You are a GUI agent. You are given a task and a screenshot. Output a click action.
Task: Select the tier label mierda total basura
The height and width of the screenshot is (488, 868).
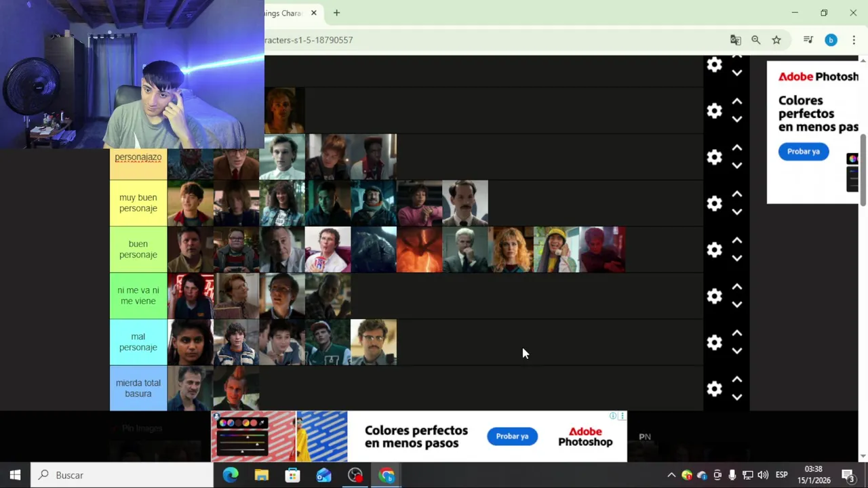pos(138,388)
